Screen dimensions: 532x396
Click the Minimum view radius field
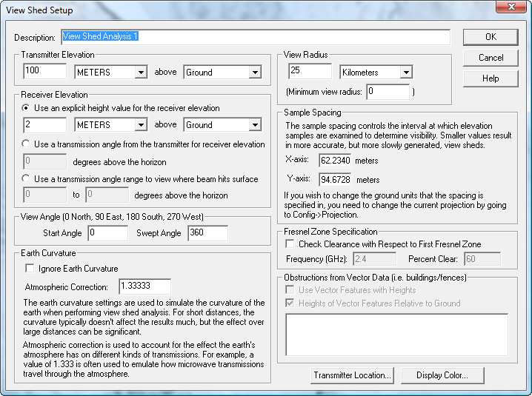[388, 92]
